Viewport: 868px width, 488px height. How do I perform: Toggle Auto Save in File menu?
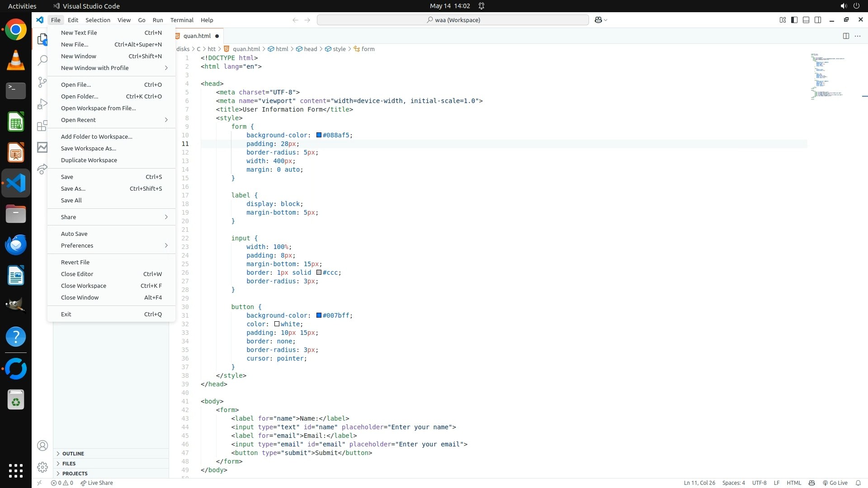(x=74, y=234)
